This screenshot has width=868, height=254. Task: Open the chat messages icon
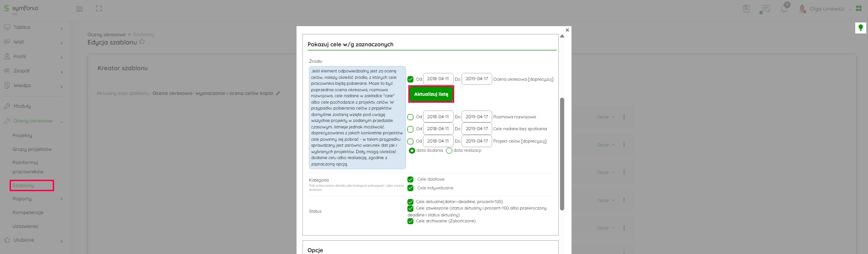pos(764,9)
